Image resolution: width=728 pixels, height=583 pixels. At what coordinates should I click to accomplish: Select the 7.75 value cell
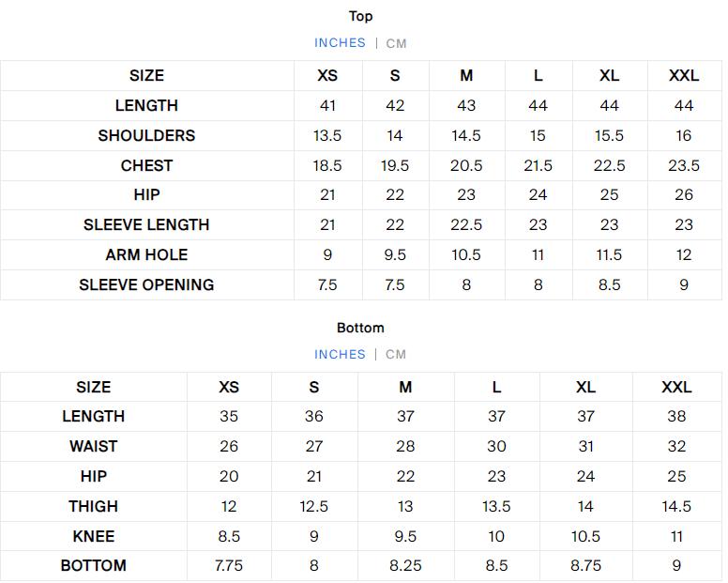coord(229,566)
